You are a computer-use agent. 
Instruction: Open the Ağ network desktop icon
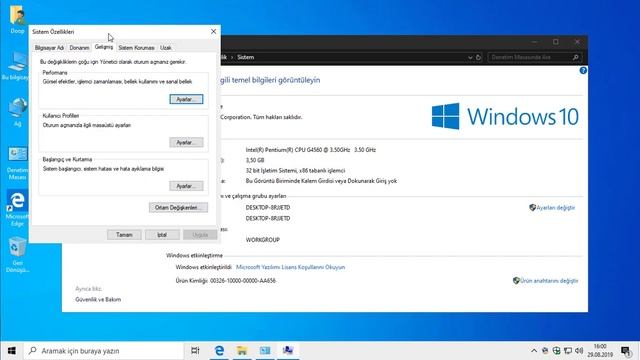click(x=17, y=112)
